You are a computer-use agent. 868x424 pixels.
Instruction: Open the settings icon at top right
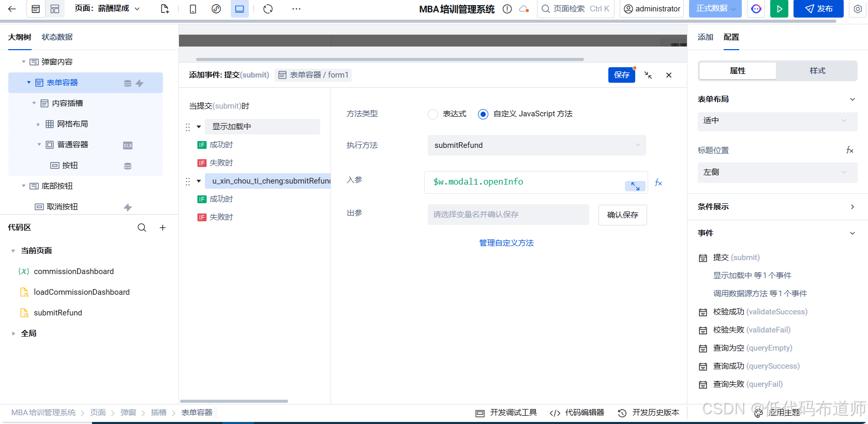pyautogui.click(x=858, y=9)
